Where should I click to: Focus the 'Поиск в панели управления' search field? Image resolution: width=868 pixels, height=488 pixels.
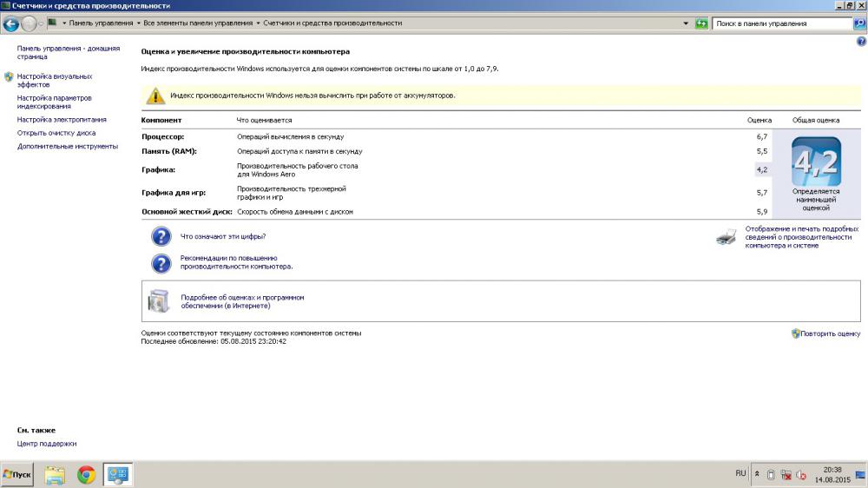[782, 23]
